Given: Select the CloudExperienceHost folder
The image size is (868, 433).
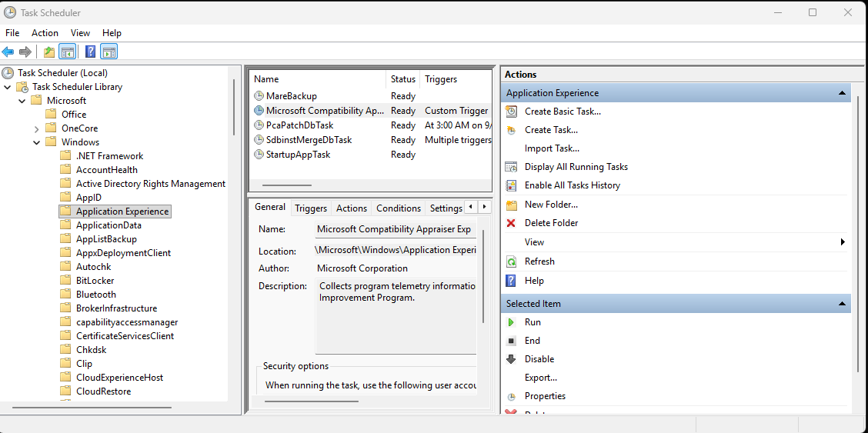Looking at the screenshot, I should click(x=119, y=377).
